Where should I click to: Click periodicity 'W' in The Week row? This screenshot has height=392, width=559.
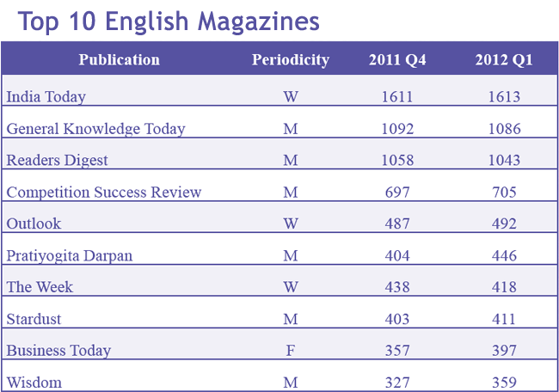pyautogui.click(x=291, y=287)
